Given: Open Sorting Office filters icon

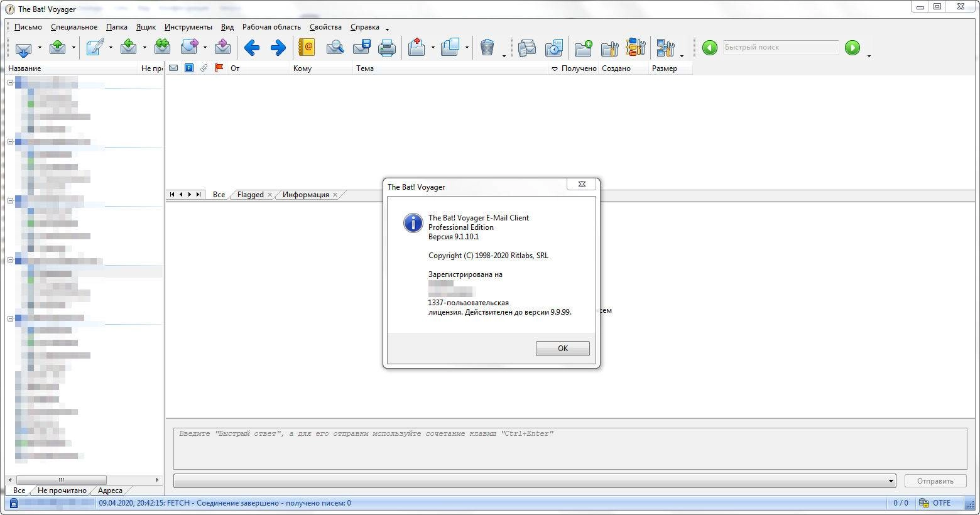Looking at the screenshot, I should click(x=636, y=48).
